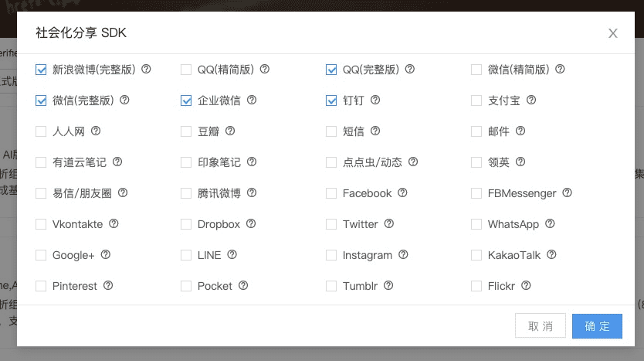The height and width of the screenshot is (361, 644).
Task: Click help icon next to FBMessenger
Action: click(568, 192)
